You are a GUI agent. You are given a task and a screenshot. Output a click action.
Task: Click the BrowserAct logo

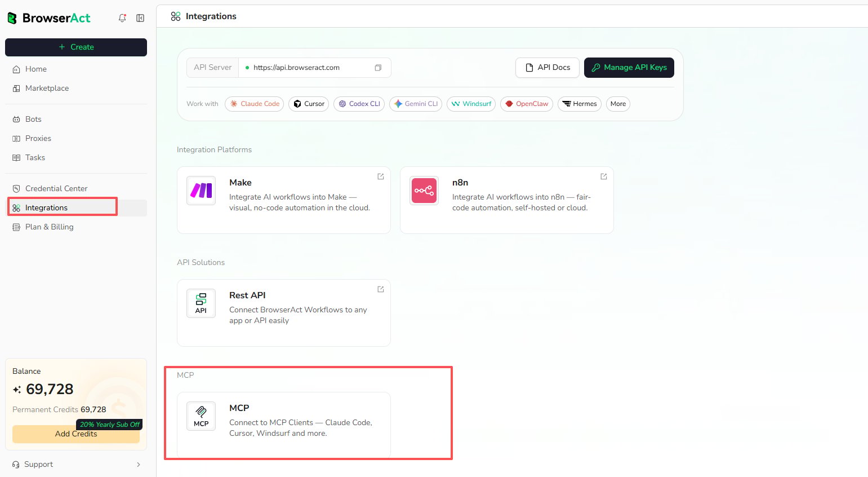click(48, 18)
